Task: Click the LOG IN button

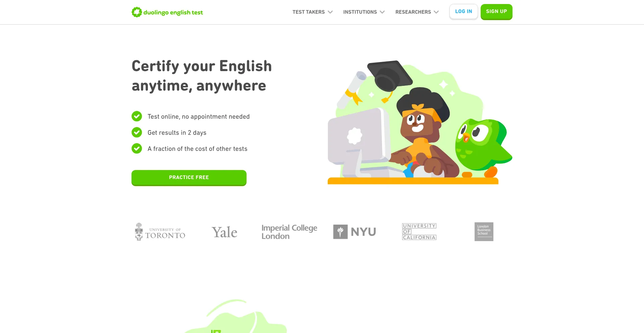Action: click(x=464, y=12)
